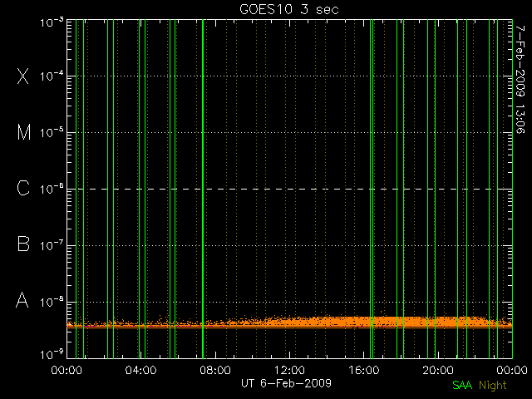Click the 10⁻³ y-axis tick label
The height and width of the screenshot is (399, 532).
(52, 22)
